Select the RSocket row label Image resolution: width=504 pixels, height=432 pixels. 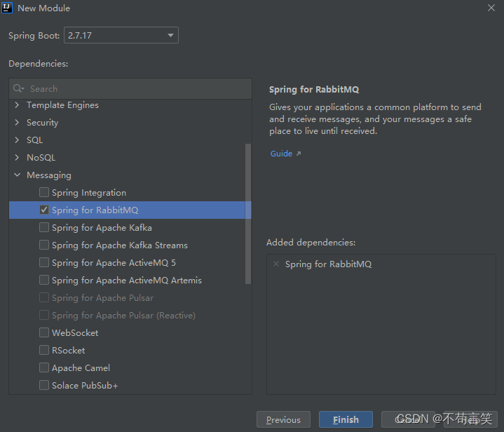(69, 350)
